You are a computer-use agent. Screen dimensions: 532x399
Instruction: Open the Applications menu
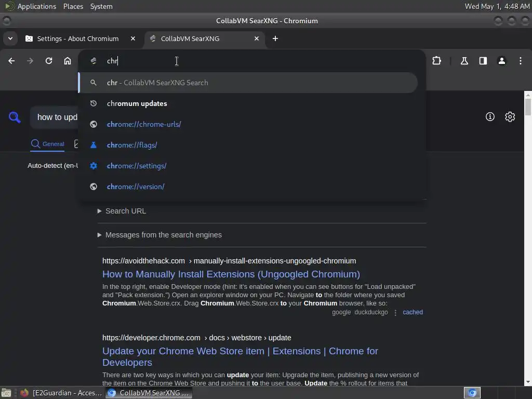coord(31,6)
